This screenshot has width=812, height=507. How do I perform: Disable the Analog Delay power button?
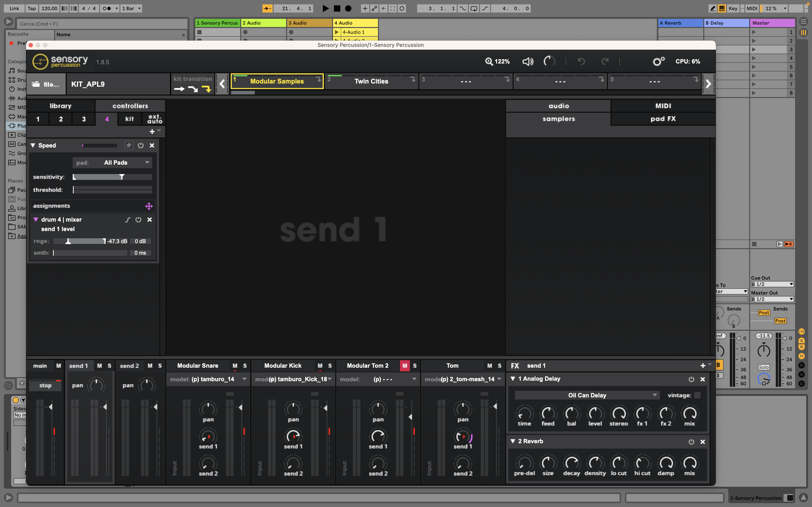[x=691, y=379]
